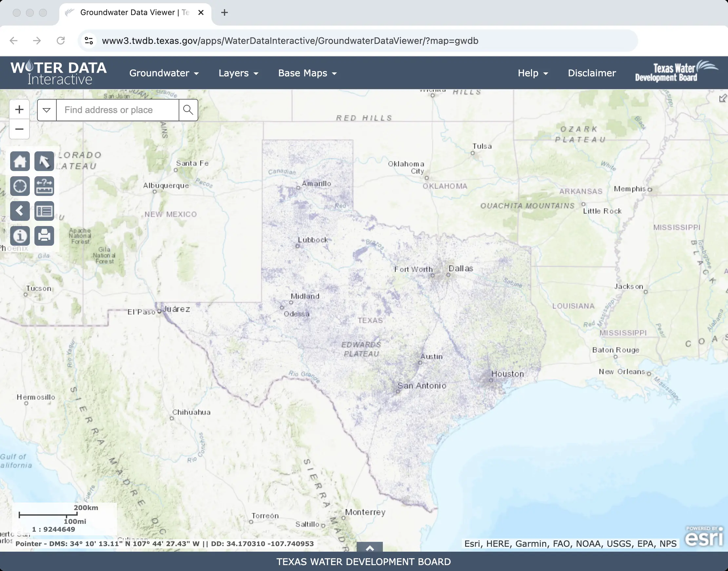The image size is (728, 571).
Task: Open the Layers dropdown menu
Action: click(x=238, y=73)
